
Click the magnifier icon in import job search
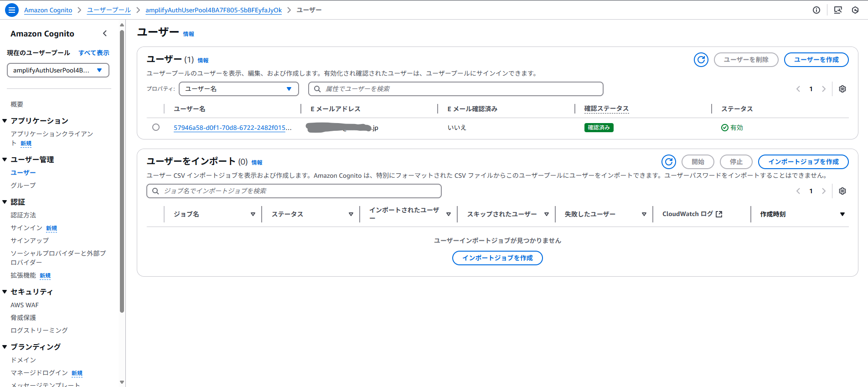tap(155, 191)
